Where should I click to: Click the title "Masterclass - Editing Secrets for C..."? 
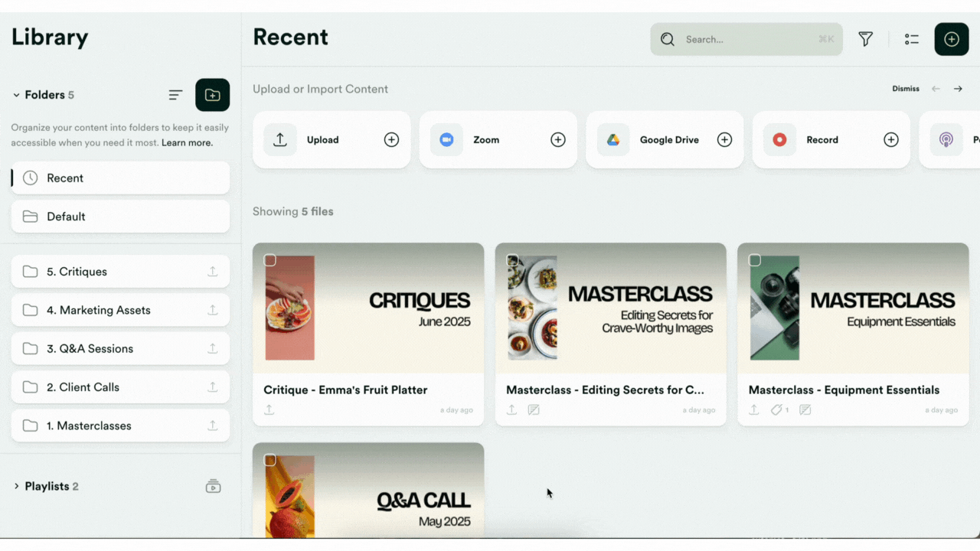[605, 390]
